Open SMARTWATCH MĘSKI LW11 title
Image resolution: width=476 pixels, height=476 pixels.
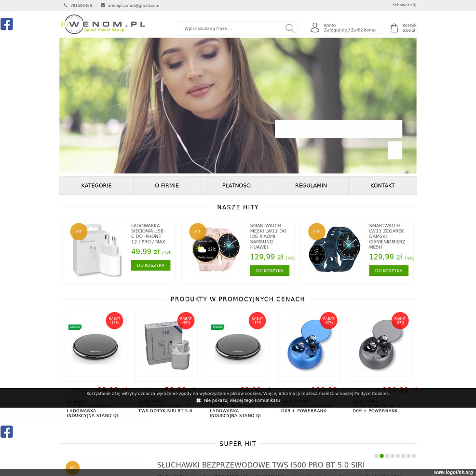point(268,236)
